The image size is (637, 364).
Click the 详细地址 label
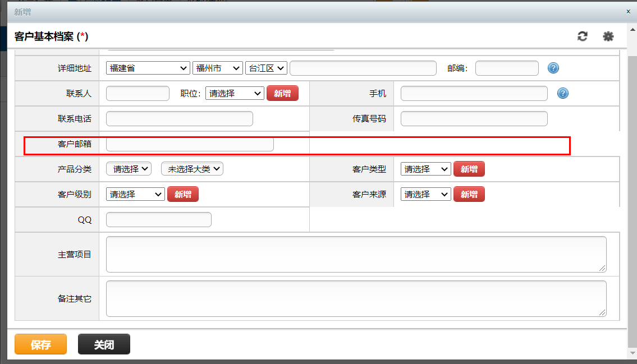tap(75, 68)
